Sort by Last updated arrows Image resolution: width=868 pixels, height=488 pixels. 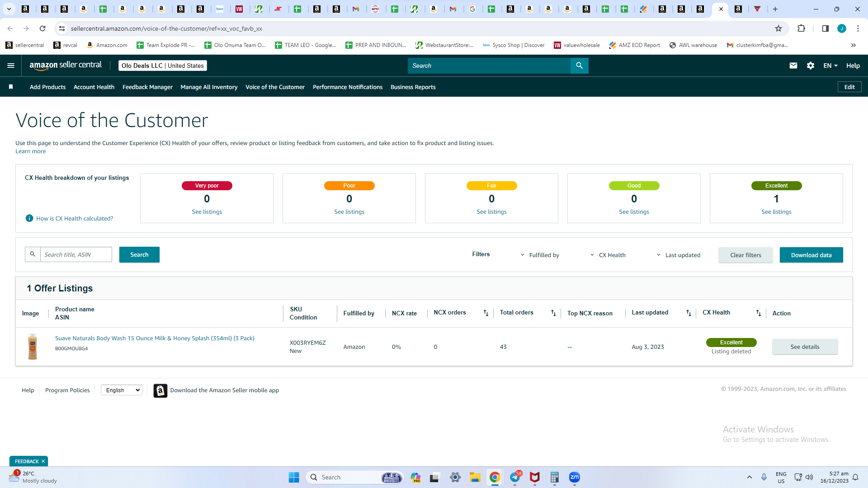tap(689, 313)
